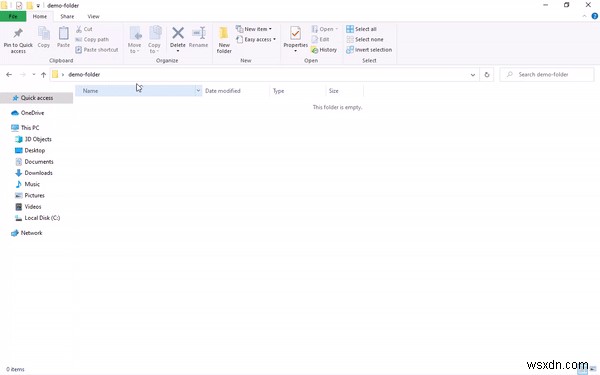This screenshot has height=375, width=600.
Task: Open the Delete options dropdown arrow
Action: pos(178,51)
